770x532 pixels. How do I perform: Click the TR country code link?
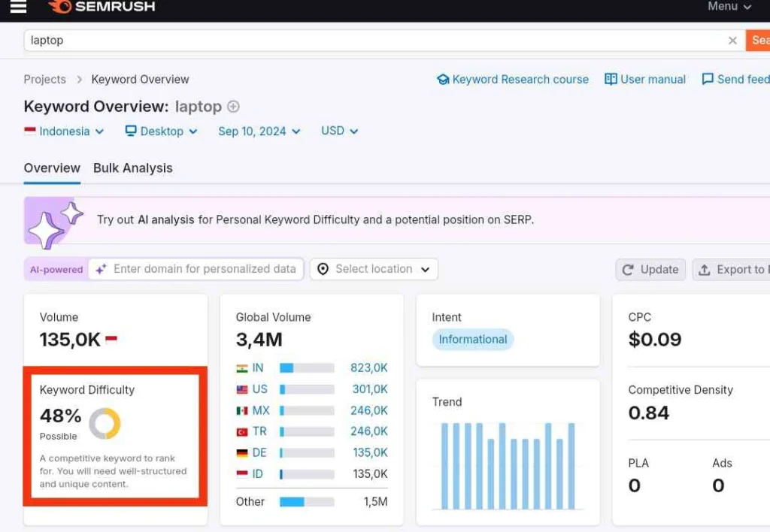(259, 432)
